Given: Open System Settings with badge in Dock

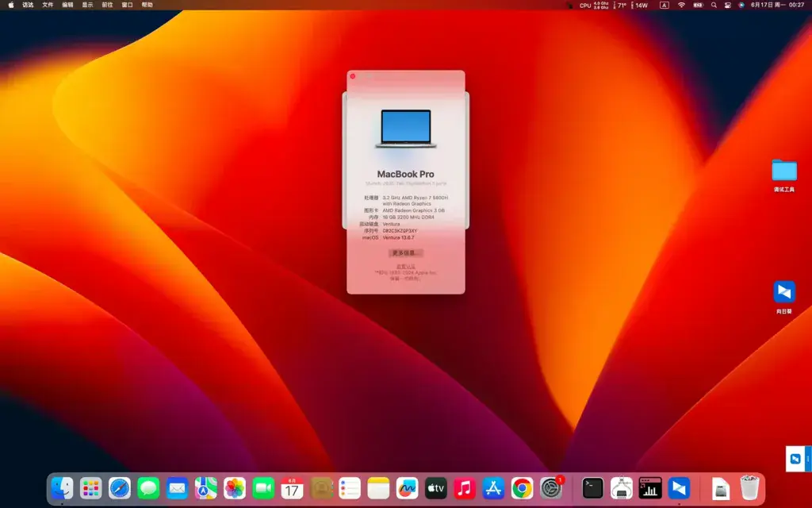Looking at the screenshot, I should [x=551, y=488].
